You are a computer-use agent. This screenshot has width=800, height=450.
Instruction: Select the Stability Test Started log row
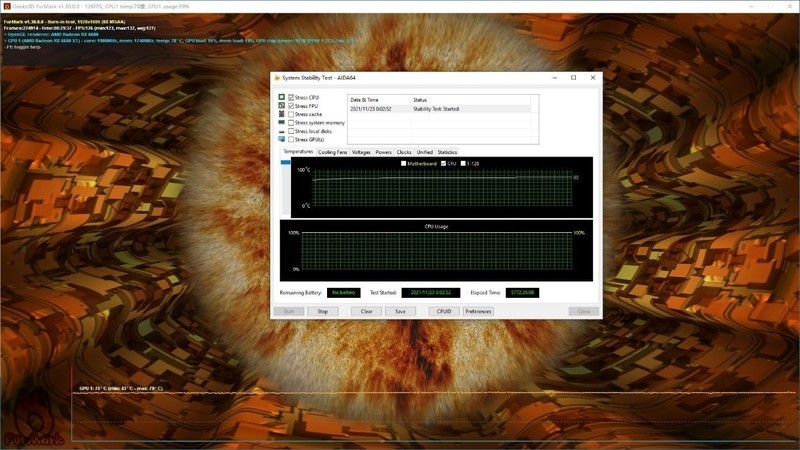click(x=439, y=109)
